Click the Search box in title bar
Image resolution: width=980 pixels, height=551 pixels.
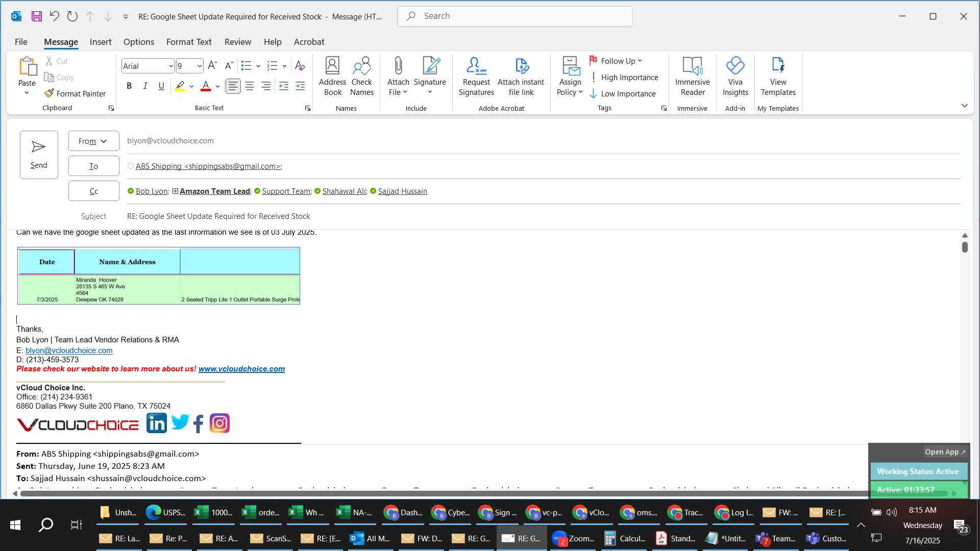coord(514,16)
